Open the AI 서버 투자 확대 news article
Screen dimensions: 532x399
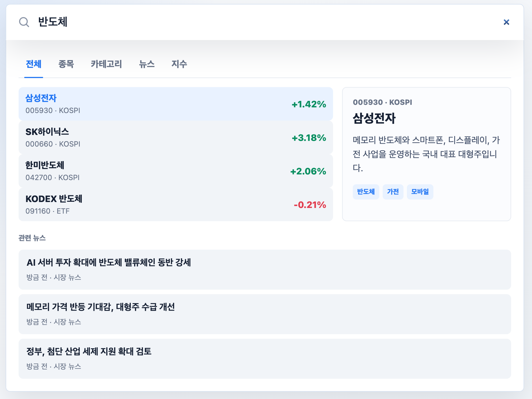coord(265,270)
